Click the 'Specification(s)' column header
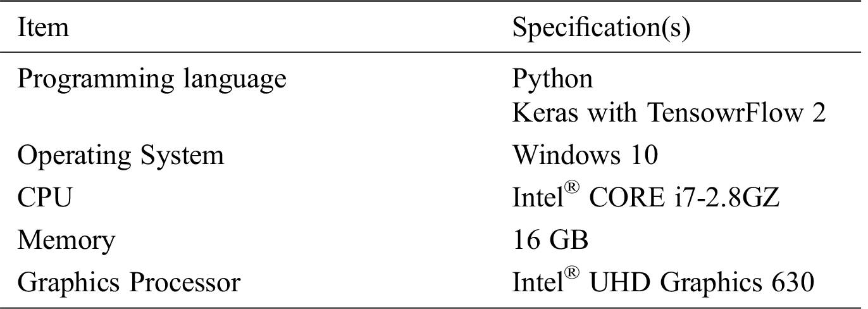 600,28
